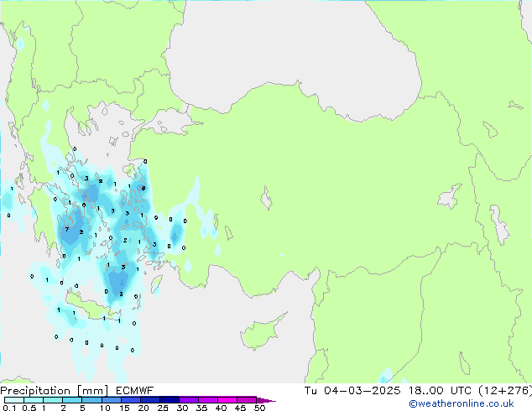Click the 35–40 mm legend color box

click(208, 400)
